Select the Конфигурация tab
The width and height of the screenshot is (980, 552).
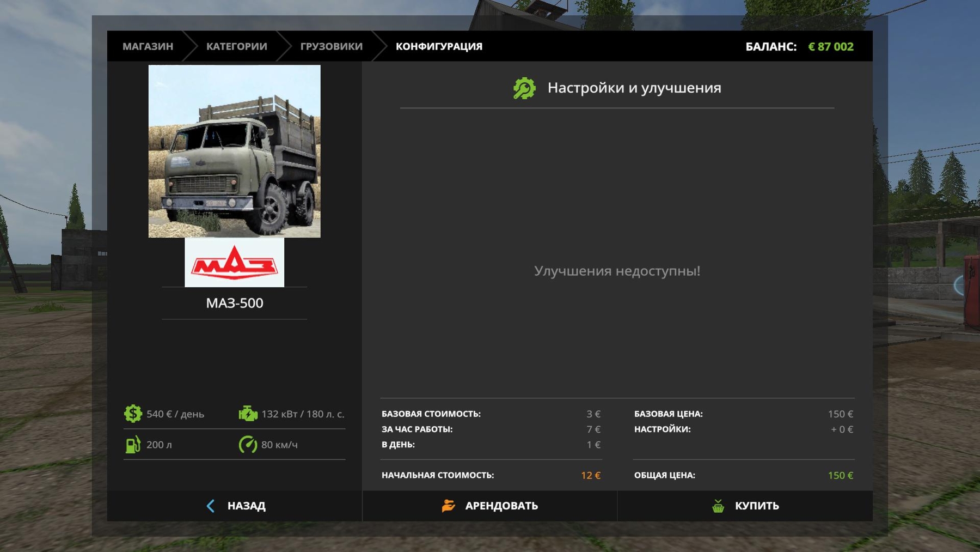[x=439, y=46]
